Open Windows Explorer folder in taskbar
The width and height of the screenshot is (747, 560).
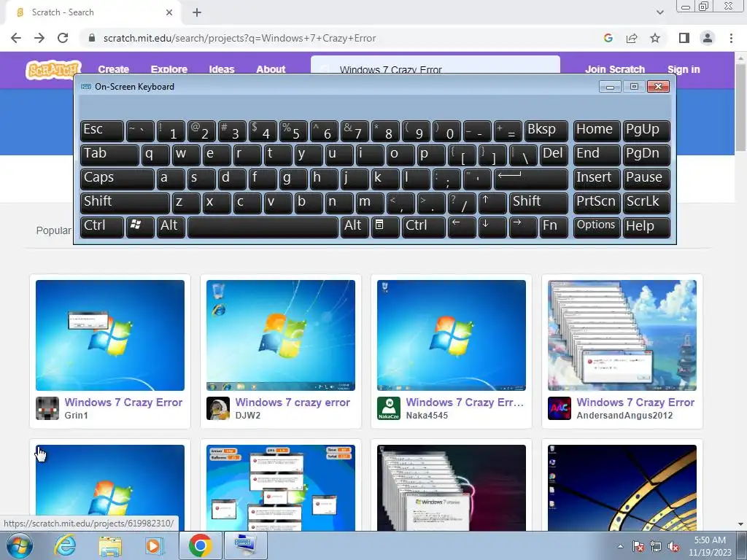coord(110,545)
